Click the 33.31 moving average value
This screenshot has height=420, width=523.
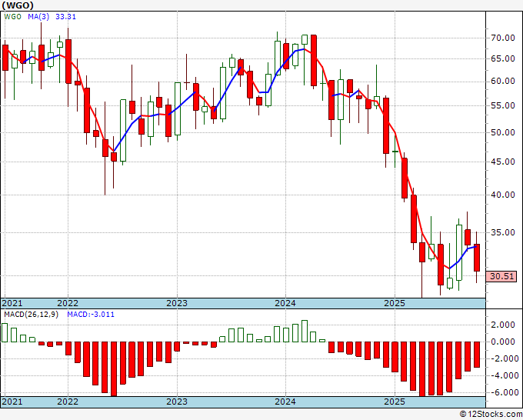65,16
